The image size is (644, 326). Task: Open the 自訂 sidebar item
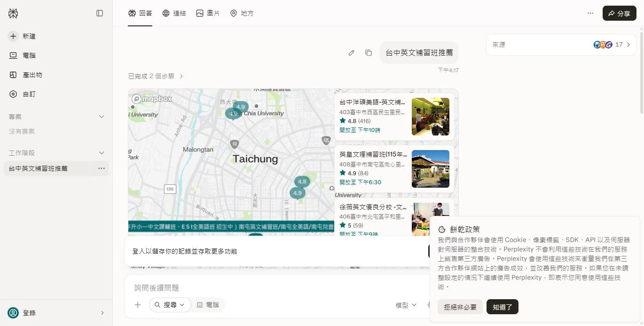[x=56, y=94]
